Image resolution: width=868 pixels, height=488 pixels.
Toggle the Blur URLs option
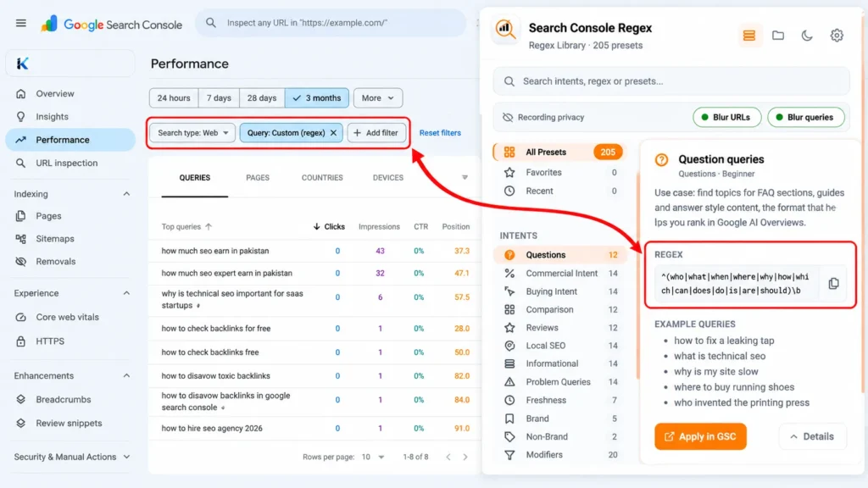point(726,117)
